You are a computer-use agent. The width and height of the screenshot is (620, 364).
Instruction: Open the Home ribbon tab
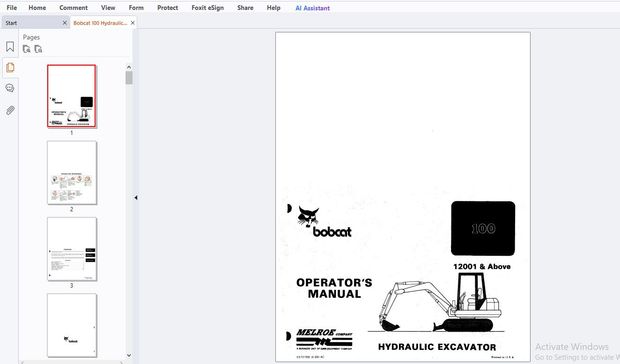(37, 8)
